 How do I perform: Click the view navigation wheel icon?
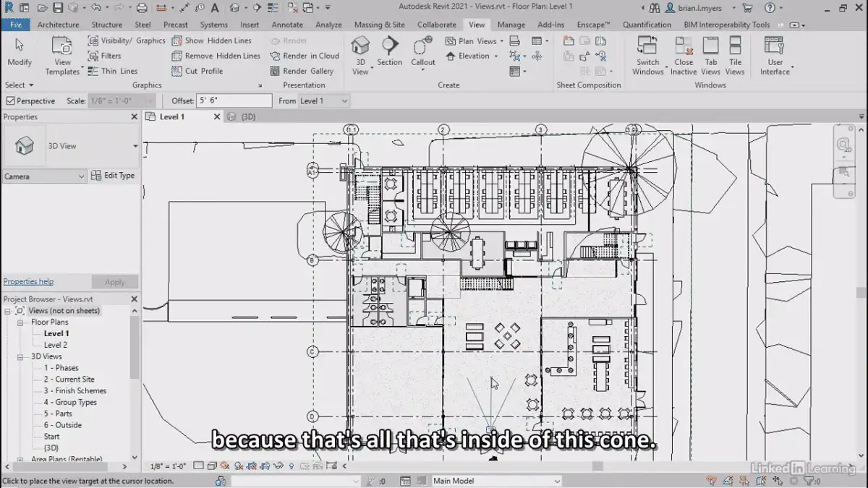(844, 146)
